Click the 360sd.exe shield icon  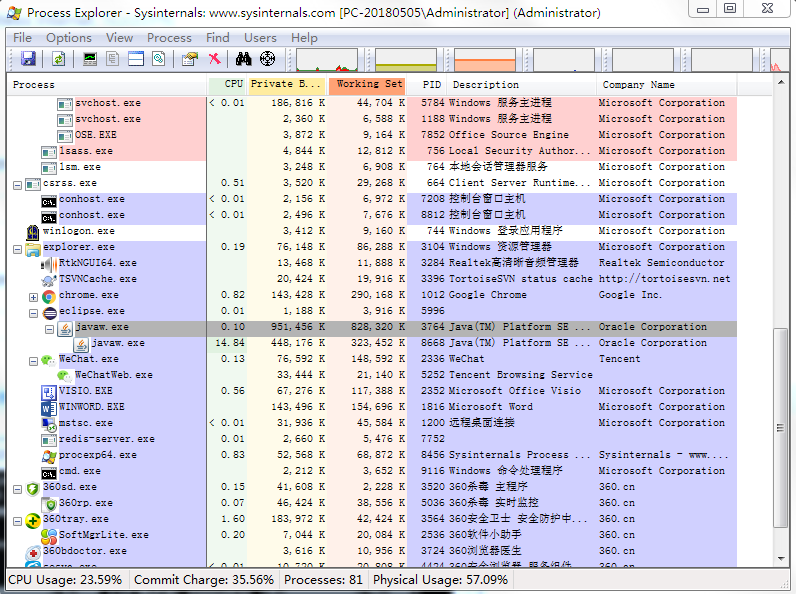(33, 488)
